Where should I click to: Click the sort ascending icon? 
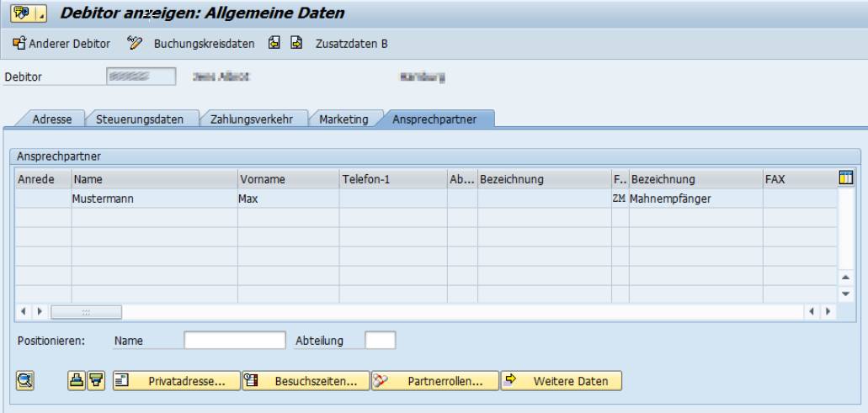[77, 381]
